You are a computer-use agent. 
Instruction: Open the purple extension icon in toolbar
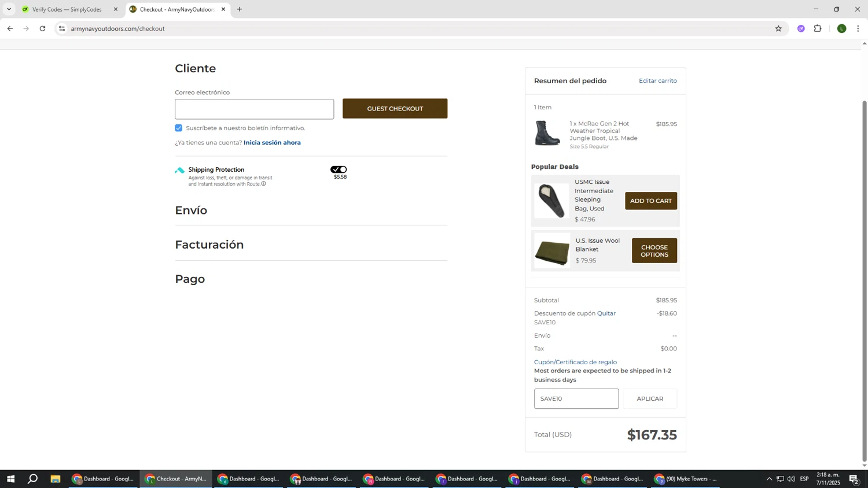click(x=801, y=28)
